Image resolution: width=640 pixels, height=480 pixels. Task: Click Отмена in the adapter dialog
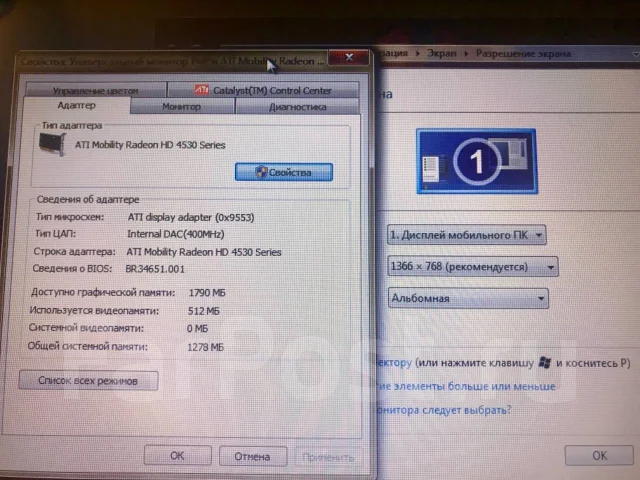253,456
